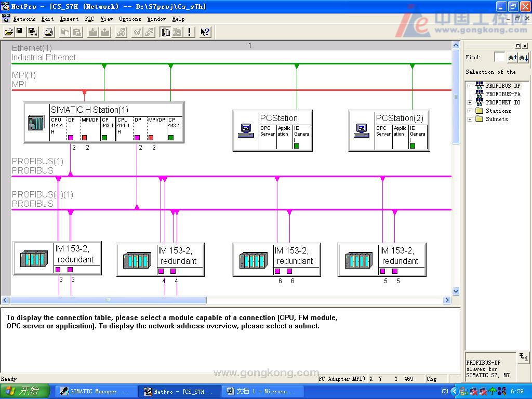
Task: Open the Help menu
Action: click(178, 19)
